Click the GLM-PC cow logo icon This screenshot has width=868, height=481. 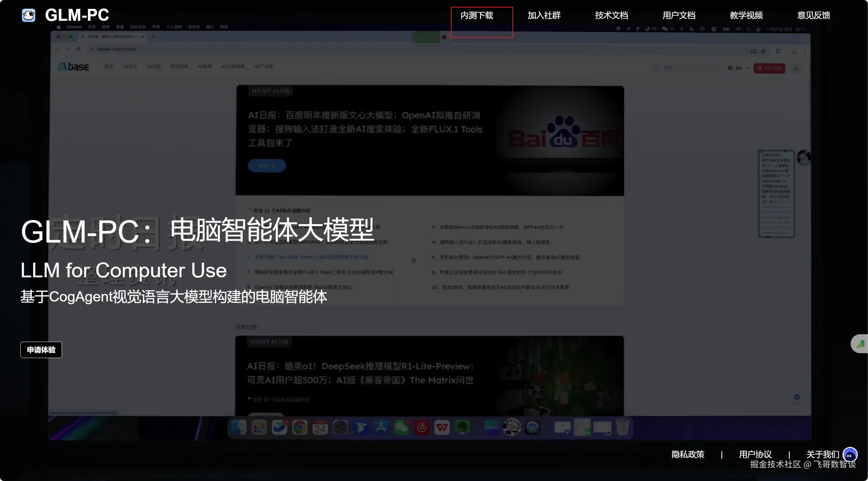[29, 15]
